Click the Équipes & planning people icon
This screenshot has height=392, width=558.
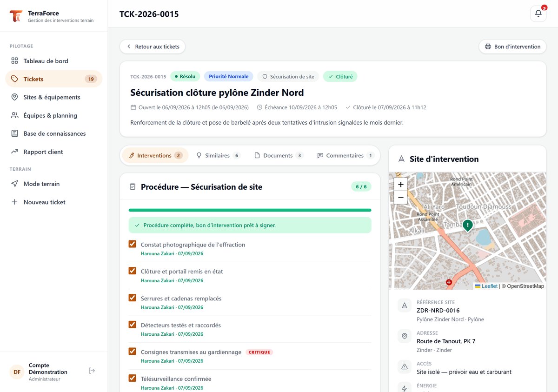14,115
